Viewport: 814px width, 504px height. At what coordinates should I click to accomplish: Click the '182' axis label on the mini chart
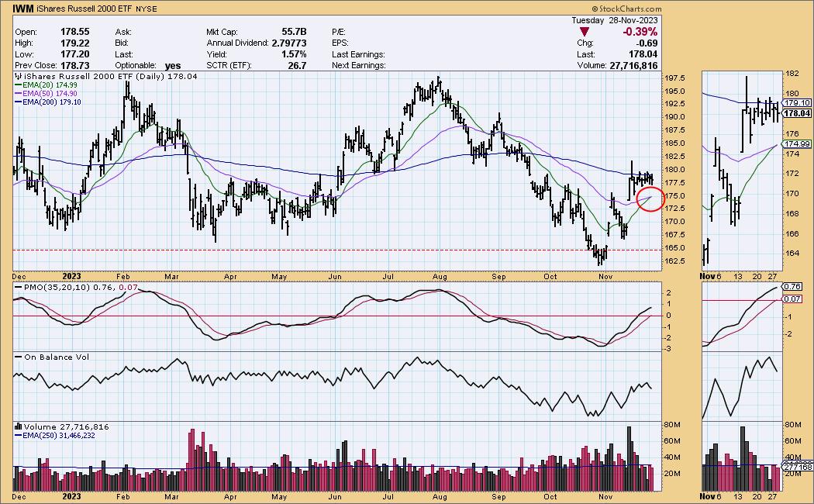pos(792,74)
